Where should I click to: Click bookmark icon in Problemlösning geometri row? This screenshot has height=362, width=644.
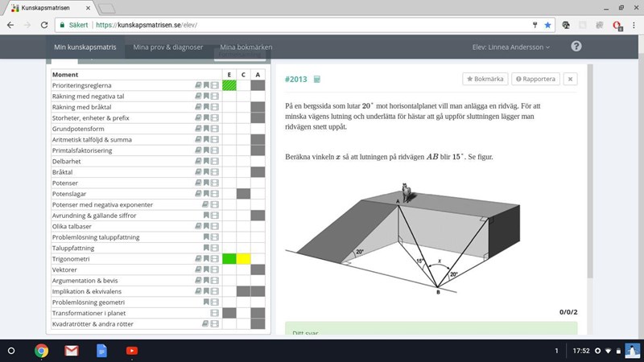point(206,302)
